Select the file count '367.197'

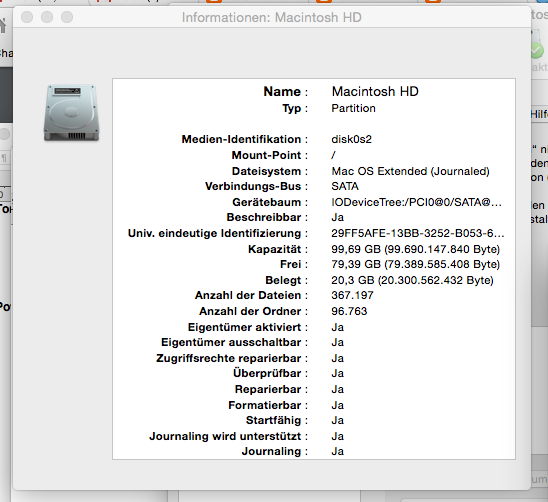(x=352, y=295)
